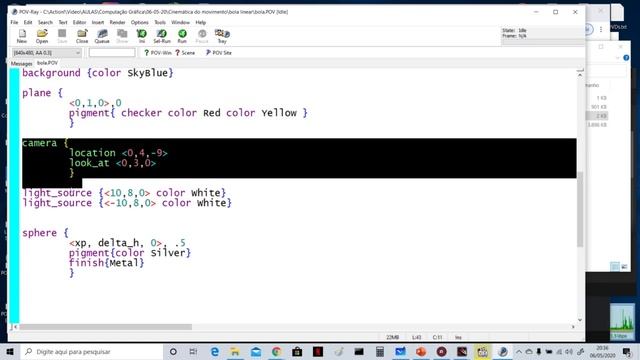Click the editor scroll-up arrow
This screenshot has height=360, width=640.
580,76
